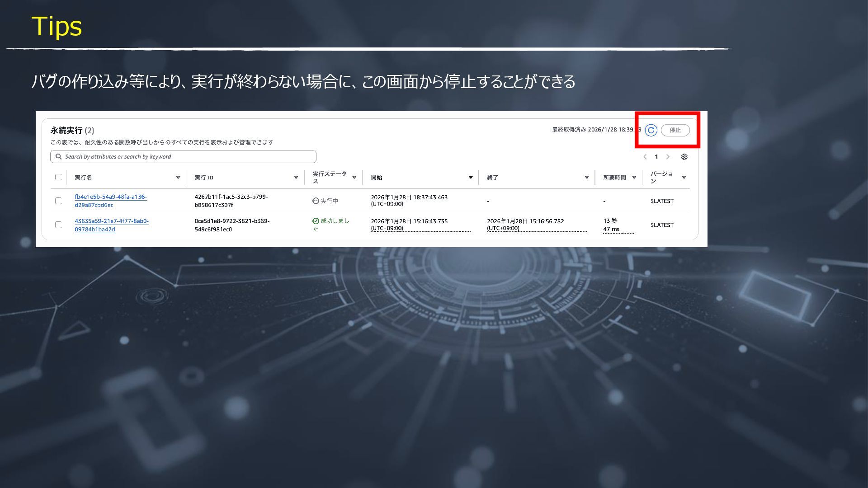The height and width of the screenshot is (488, 868).
Task: Open table preferences gear icon
Action: pos(684,157)
